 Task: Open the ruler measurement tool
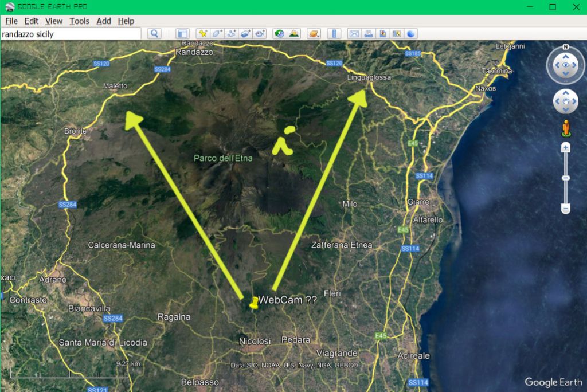[335, 34]
